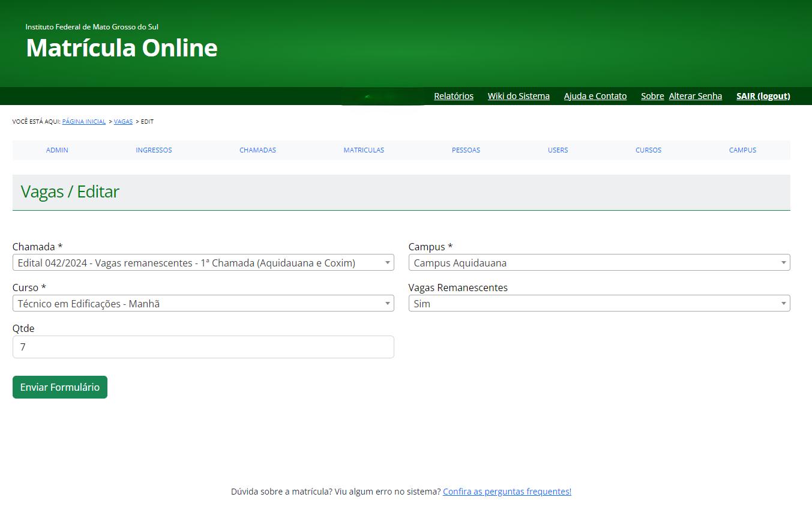Screen dimensions: 812x506
Task: Click Página Inicial breadcrumb link
Action: pos(84,122)
